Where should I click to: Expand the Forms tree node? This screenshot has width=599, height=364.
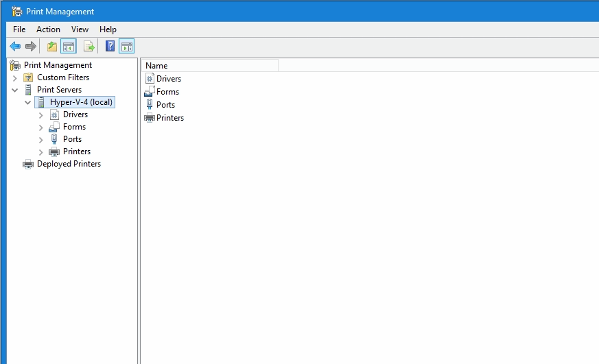(41, 127)
